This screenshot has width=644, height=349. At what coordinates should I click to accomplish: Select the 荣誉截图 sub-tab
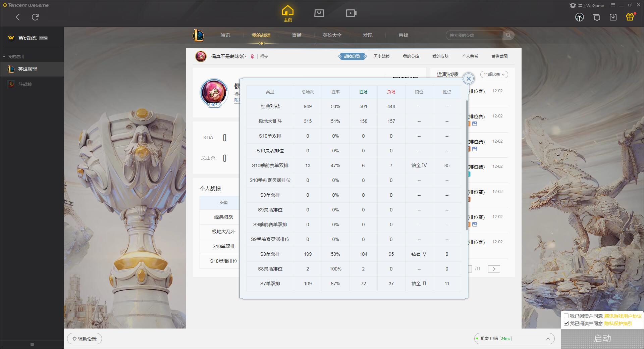(499, 56)
